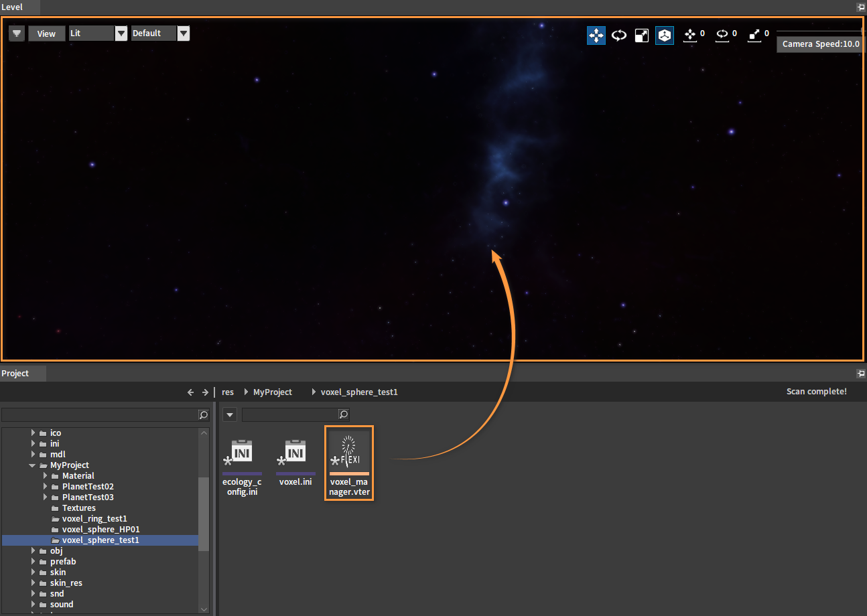Click the View button
The height and width of the screenshot is (616, 867).
[46, 33]
